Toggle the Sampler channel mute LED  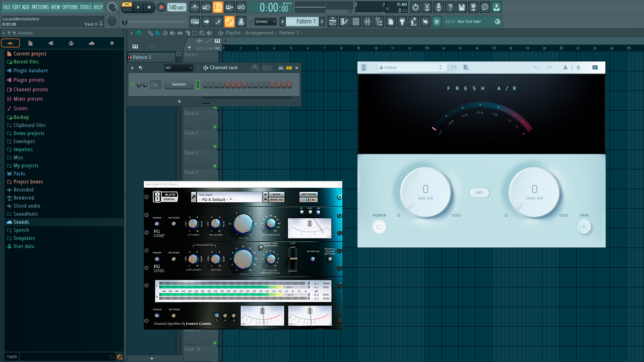(133, 84)
